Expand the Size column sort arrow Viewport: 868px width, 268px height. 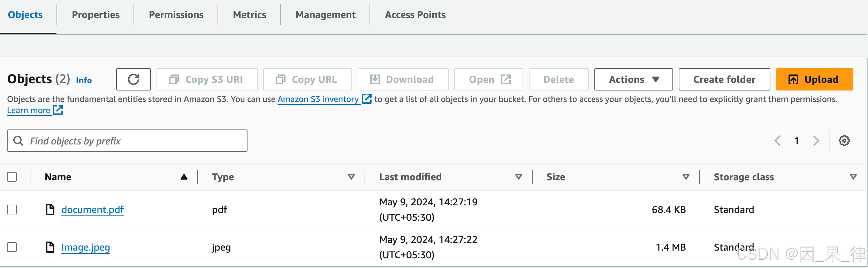point(686,177)
